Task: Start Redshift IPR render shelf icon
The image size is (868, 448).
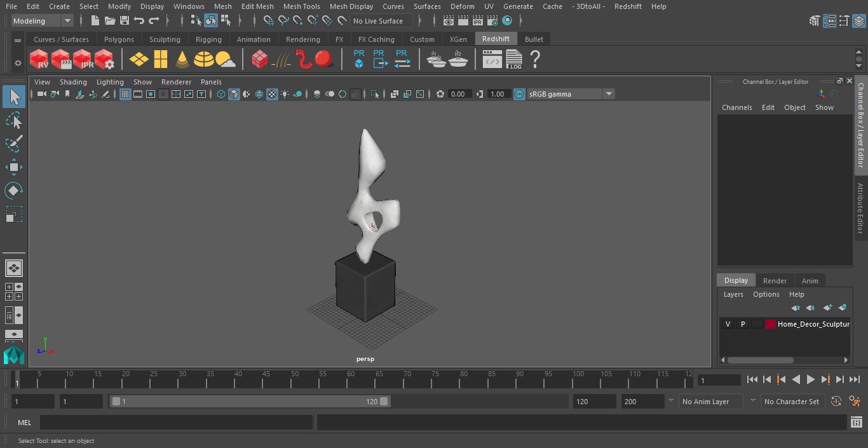Action: click(83, 60)
